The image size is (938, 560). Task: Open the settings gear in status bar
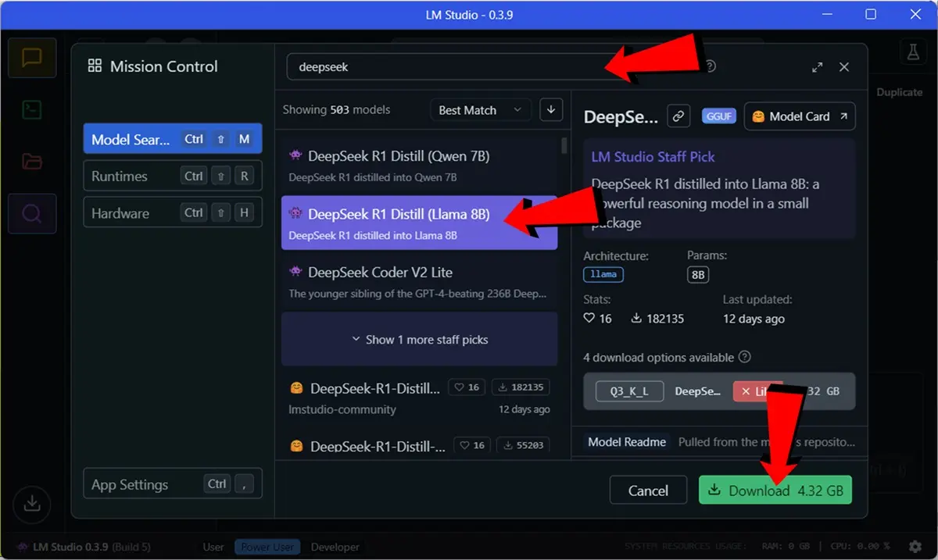pos(915,547)
